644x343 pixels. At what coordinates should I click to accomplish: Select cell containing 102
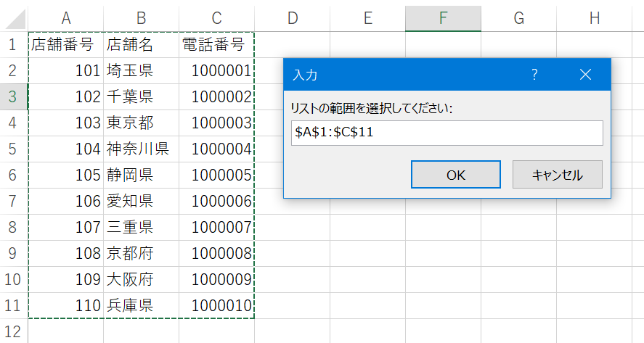tap(66, 97)
